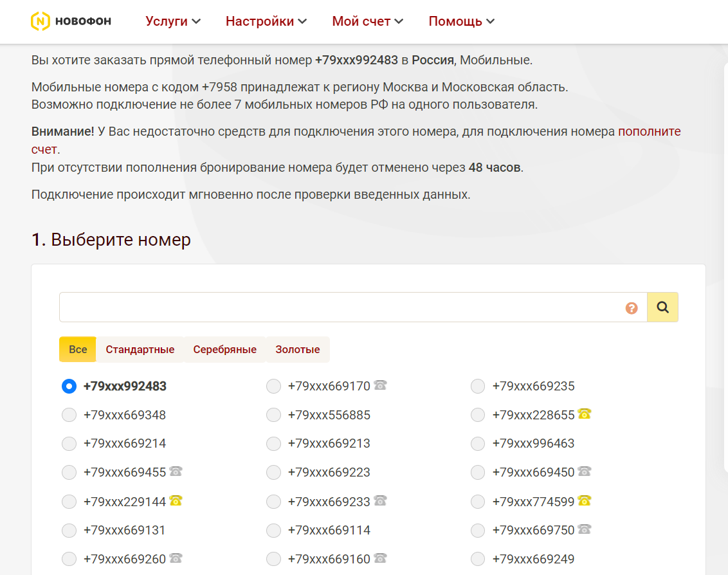Click silver phone icon beside +79xxx669170
The height and width of the screenshot is (575, 728).
click(x=380, y=385)
